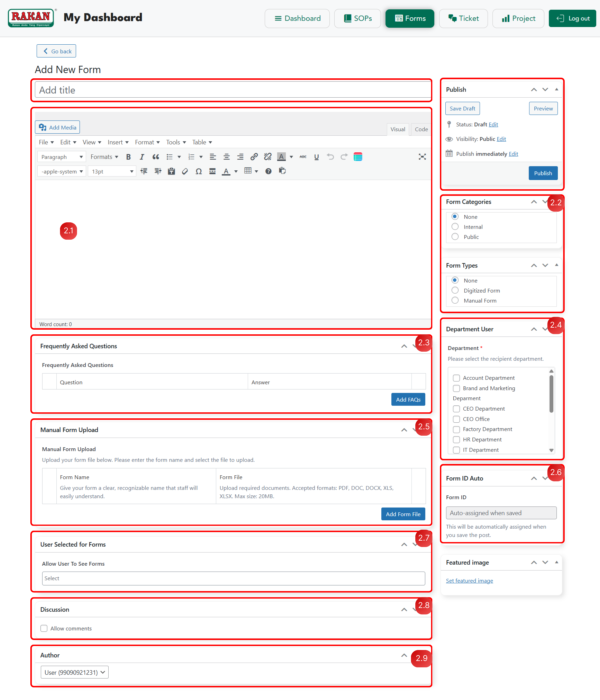Click the Bold formatting icon

pos(128,157)
